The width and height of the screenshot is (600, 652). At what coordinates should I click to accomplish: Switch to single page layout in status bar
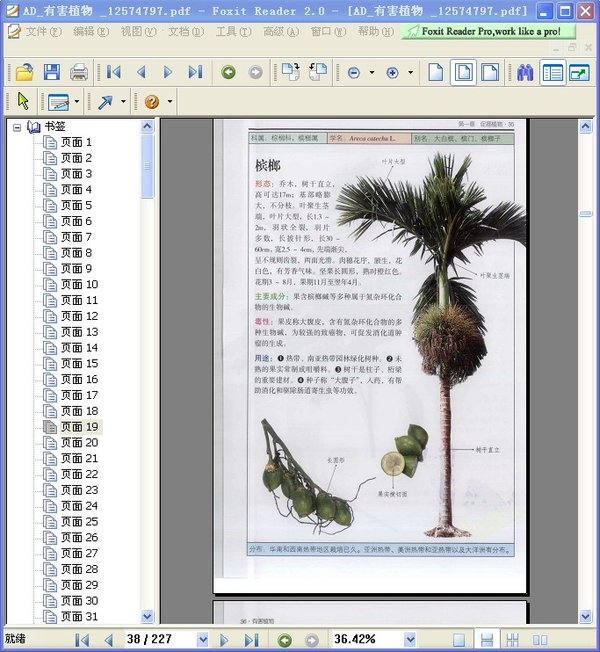point(459,639)
